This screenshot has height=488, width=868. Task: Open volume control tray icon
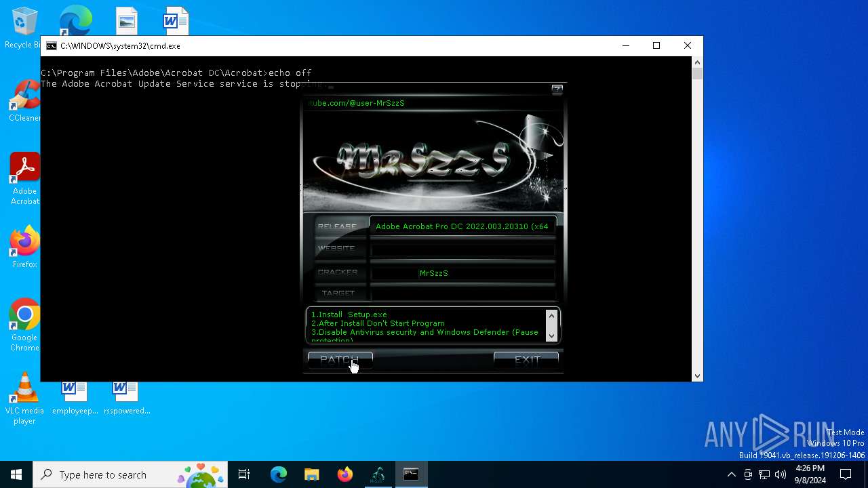781,474
